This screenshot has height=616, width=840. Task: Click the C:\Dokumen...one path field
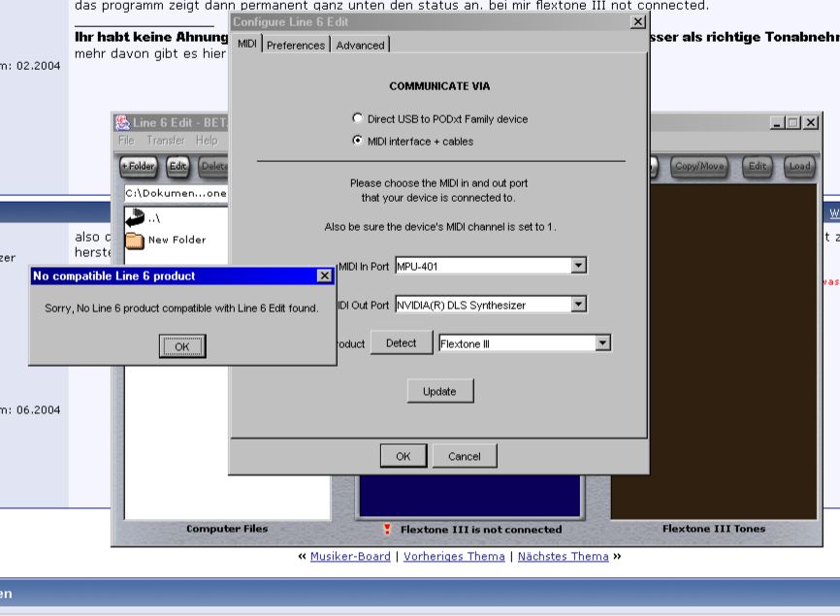tap(177, 193)
